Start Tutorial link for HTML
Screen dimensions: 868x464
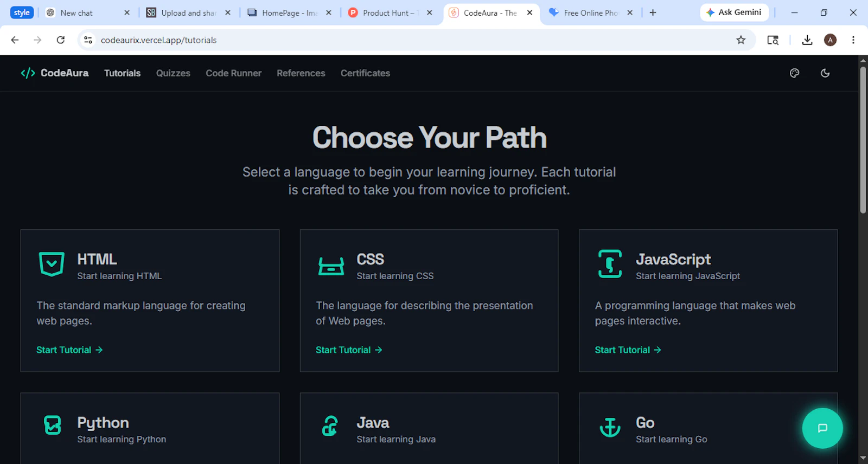[69, 350]
